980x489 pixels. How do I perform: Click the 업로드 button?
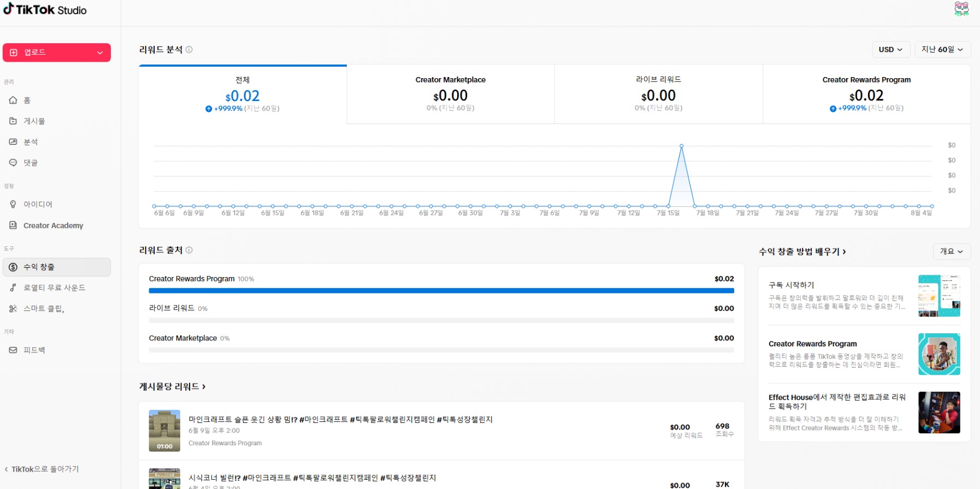tap(57, 52)
